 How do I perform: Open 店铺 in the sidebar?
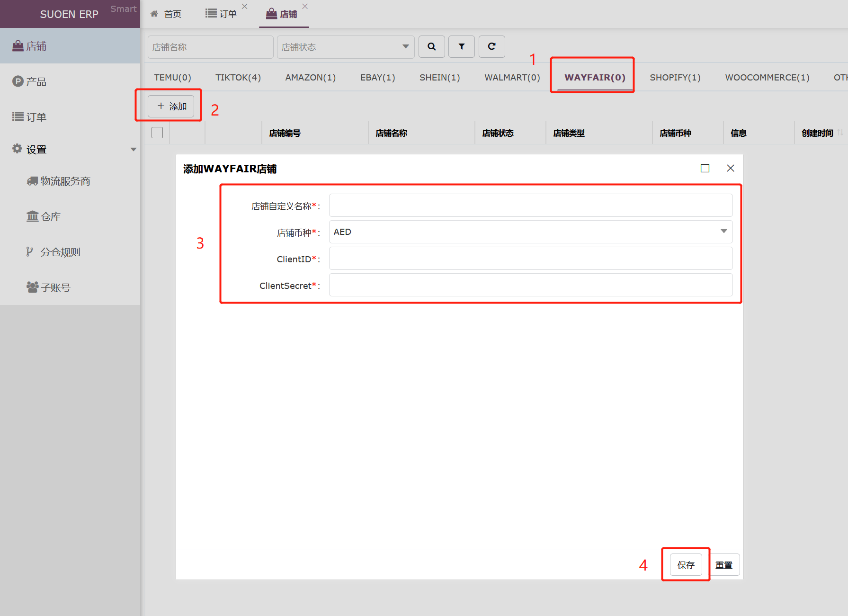(70, 46)
